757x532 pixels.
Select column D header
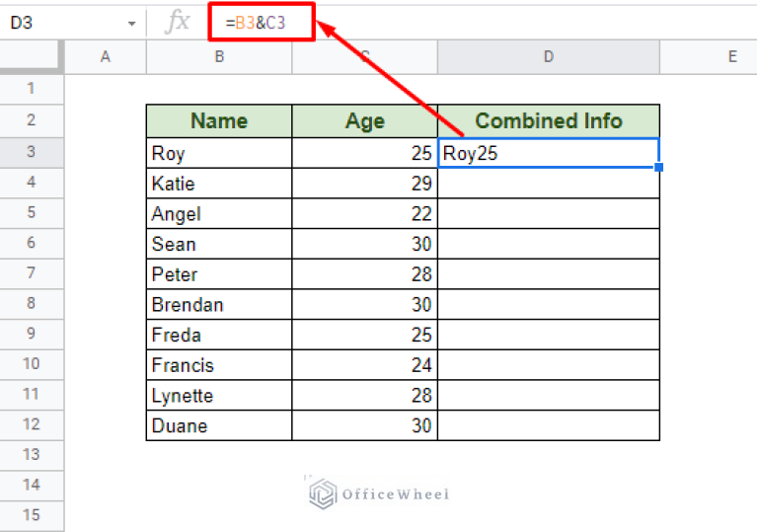pos(548,57)
